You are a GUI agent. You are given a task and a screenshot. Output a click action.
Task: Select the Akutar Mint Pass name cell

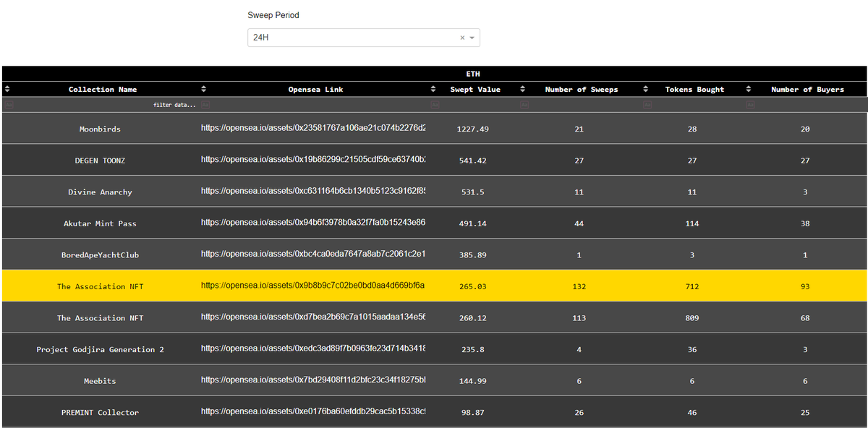100,223
